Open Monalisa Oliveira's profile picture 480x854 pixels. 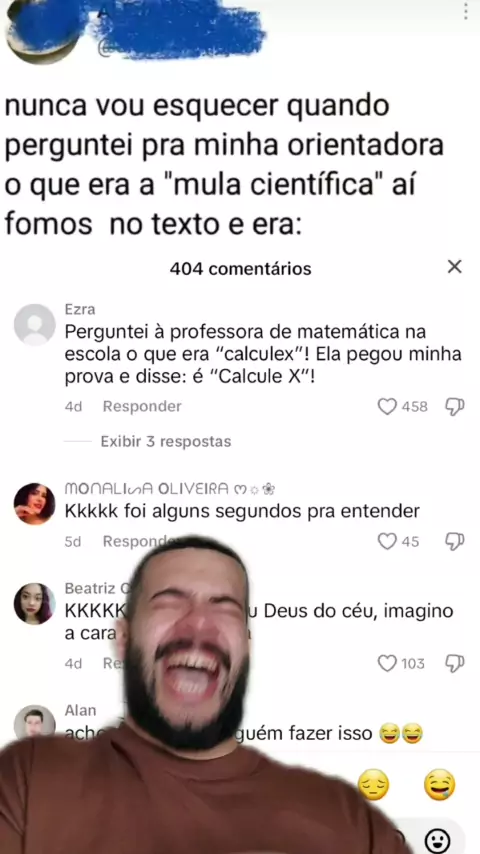(x=34, y=503)
